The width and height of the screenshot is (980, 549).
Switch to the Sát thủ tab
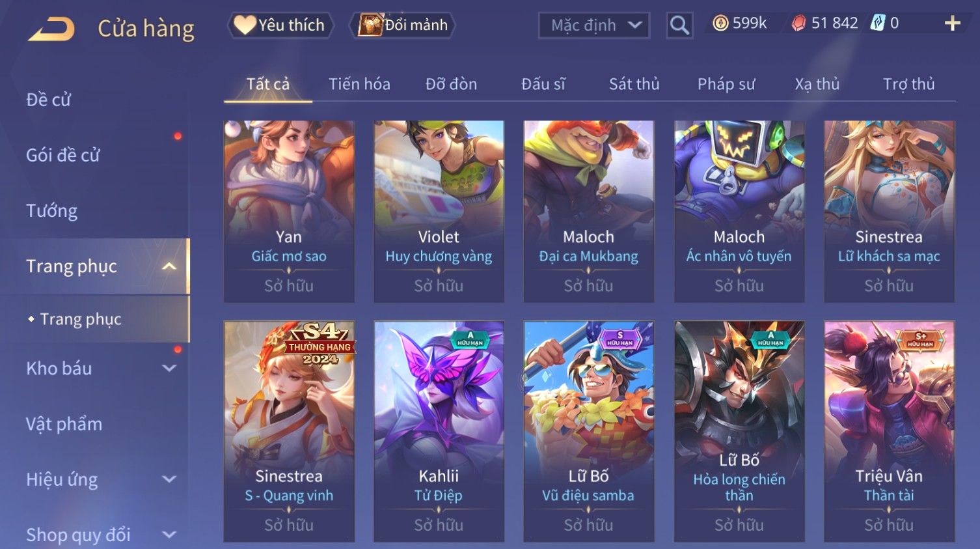pyautogui.click(x=634, y=84)
